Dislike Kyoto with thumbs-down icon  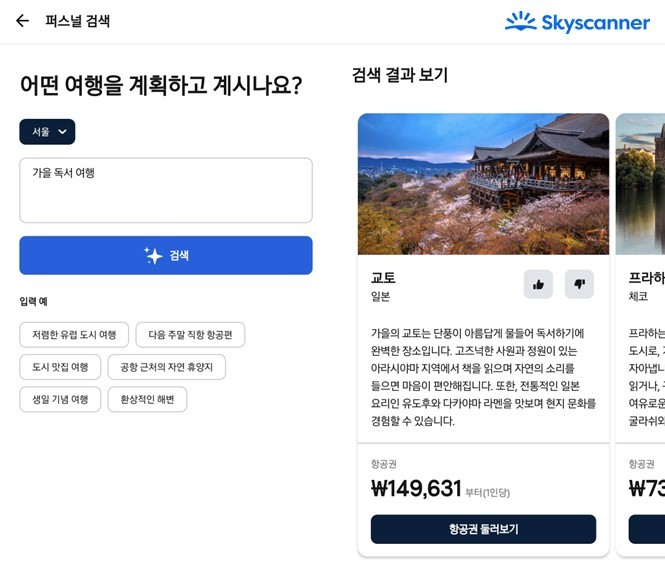(x=579, y=285)
